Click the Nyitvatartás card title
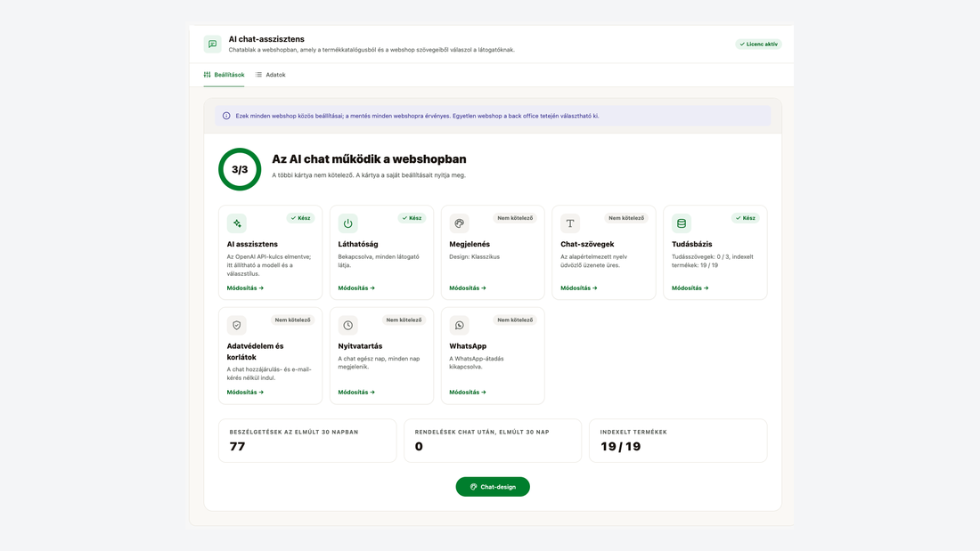This screenshot has height=551, width=980. (360, 346)
